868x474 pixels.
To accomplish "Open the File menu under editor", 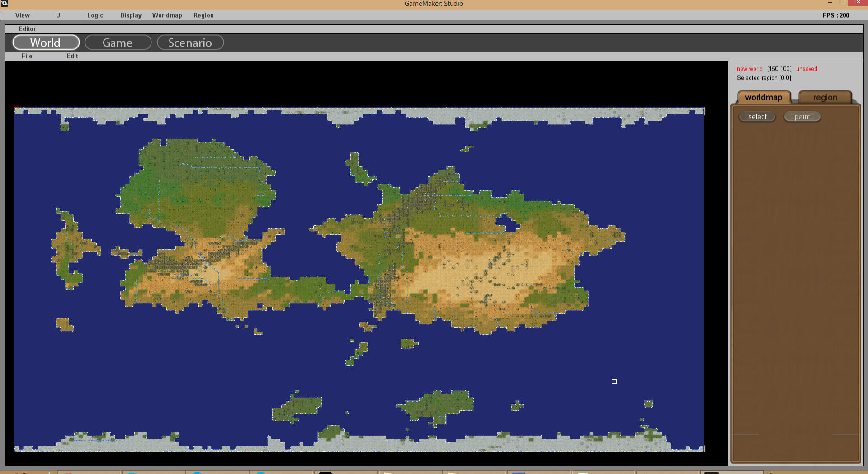I will (x=27, y=56).
